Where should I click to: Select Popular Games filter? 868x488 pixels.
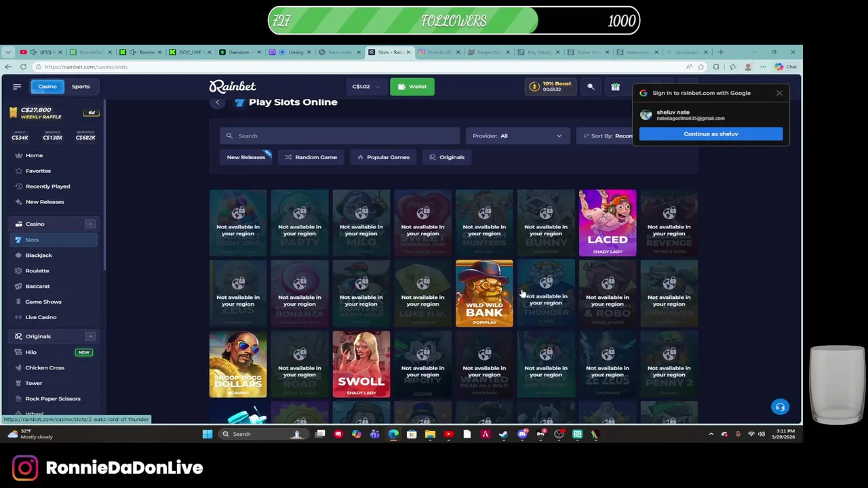(x=383, y=157)
